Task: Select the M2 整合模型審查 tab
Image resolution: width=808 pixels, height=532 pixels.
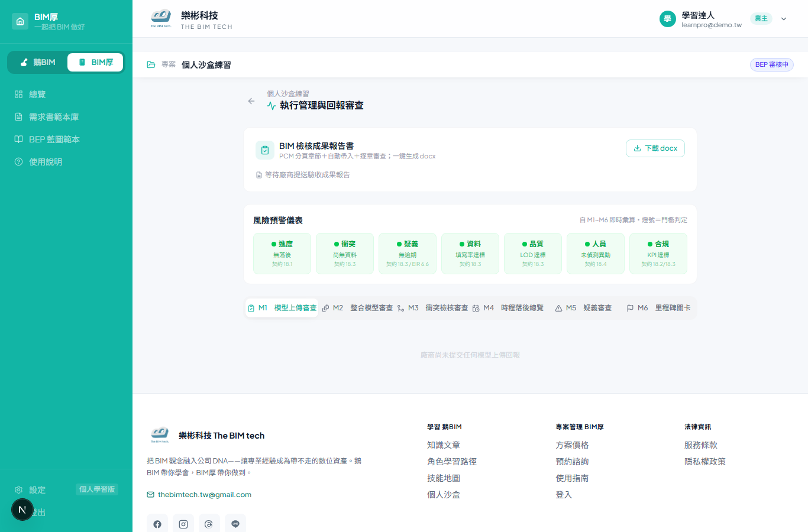Action: tap(357, 308)
